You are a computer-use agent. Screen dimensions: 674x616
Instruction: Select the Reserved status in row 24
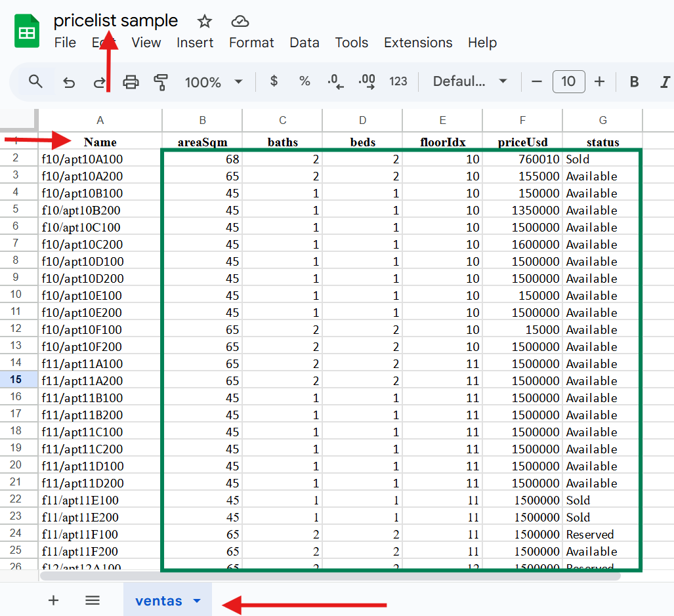(x=602, y=534)
